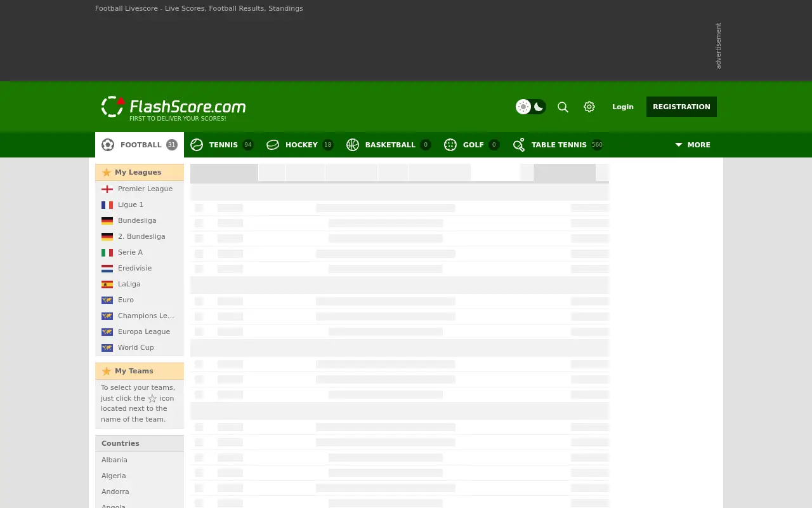Switch to the BASKETBALL tab
812x508 pixels.
coord(389,145)
